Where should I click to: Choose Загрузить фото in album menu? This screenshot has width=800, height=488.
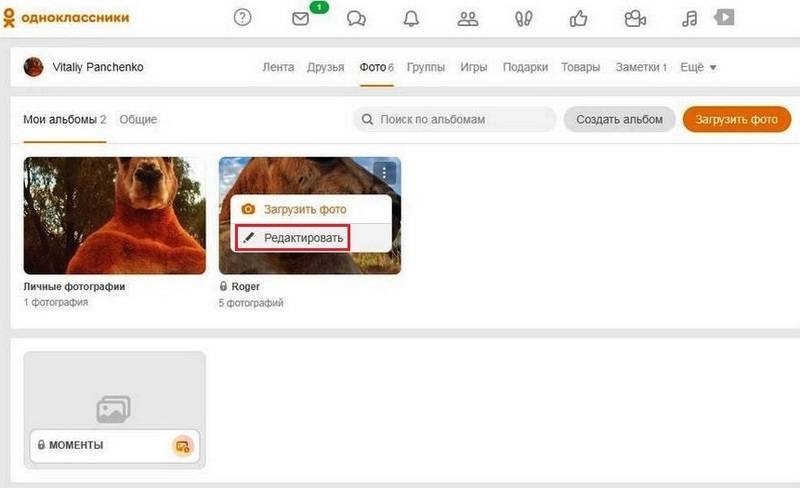(x=311, y=209)
